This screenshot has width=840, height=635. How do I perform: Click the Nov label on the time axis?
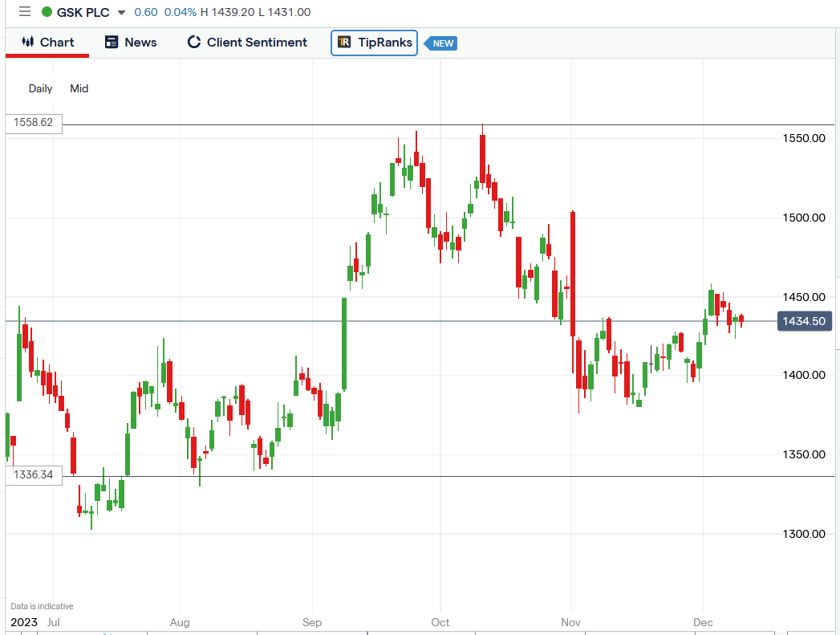tap(571, 622)
